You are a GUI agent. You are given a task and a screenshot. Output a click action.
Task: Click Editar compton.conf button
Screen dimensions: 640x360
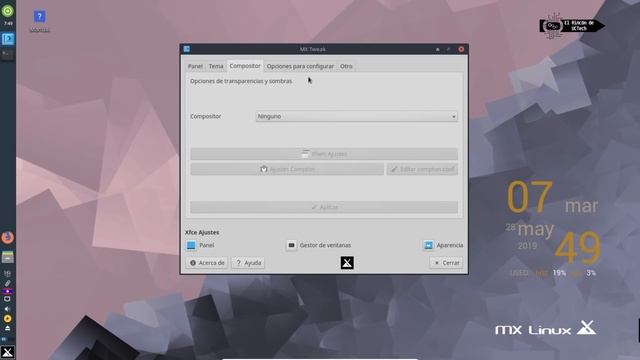coord(422,169)
